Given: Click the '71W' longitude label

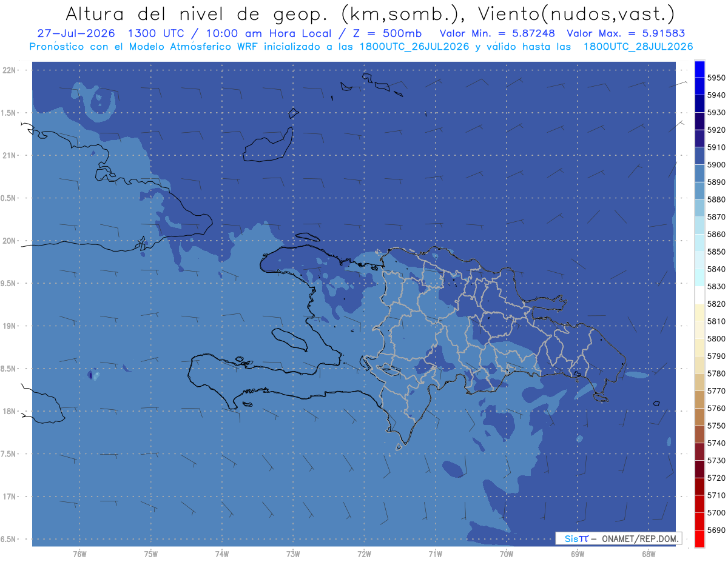Looking at the screenshot, I should [435, 554].
